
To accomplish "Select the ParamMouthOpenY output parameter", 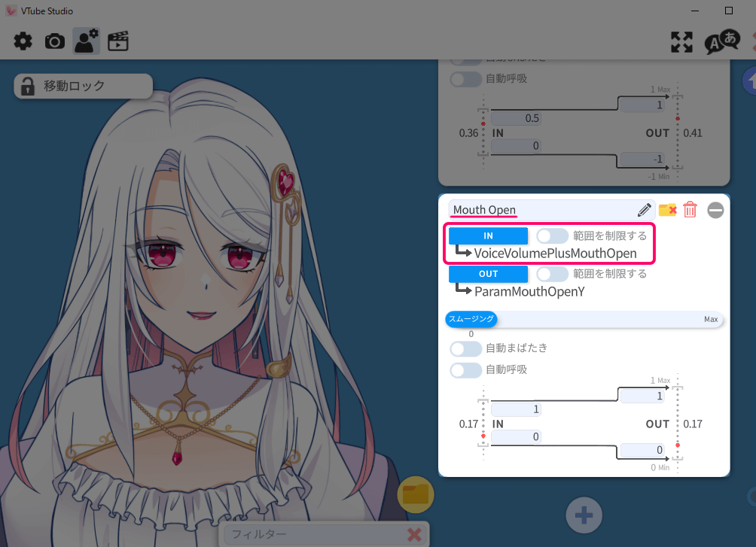I will point(529,292).
